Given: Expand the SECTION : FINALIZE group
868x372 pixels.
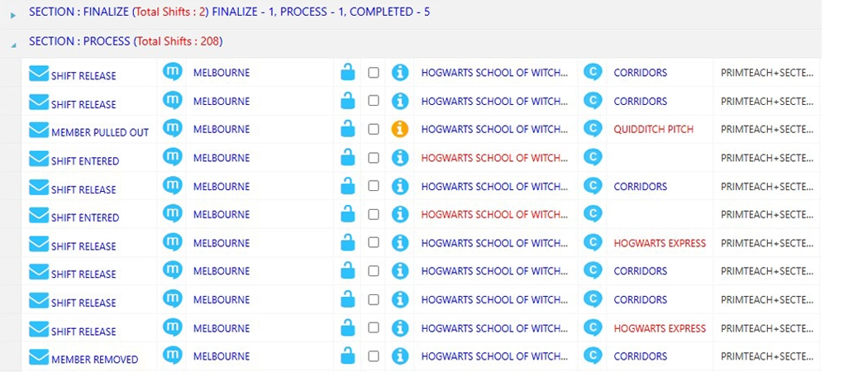Looking at the screenshot, I should (13, 16).
